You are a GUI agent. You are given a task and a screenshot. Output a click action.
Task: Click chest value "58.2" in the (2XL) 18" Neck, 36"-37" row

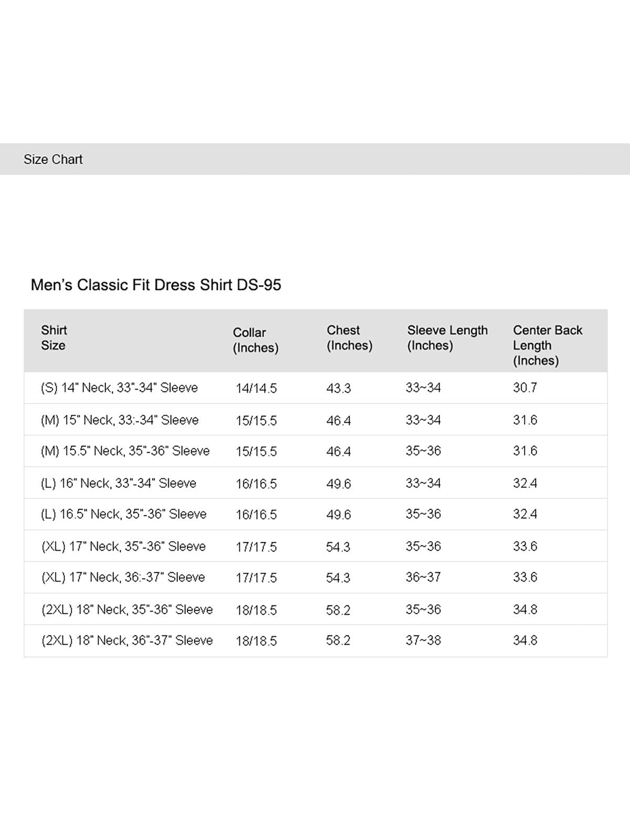tap(338, 640)
